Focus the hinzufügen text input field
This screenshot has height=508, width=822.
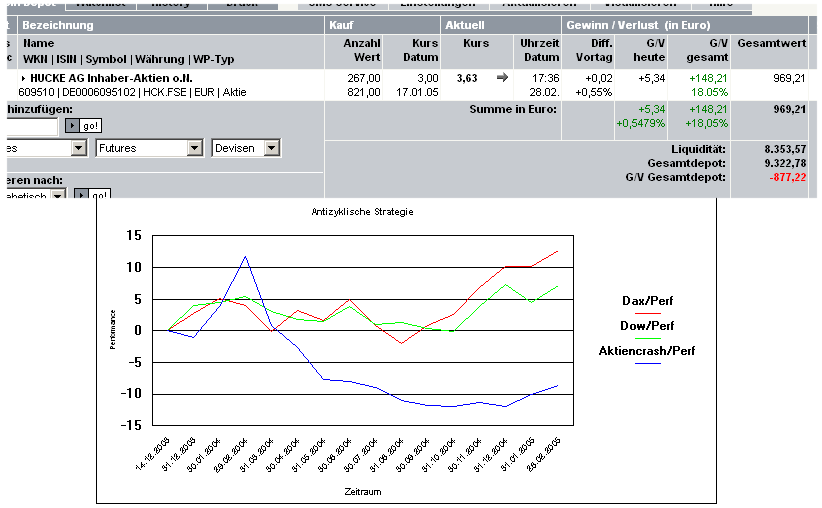[x=32, y=126]
